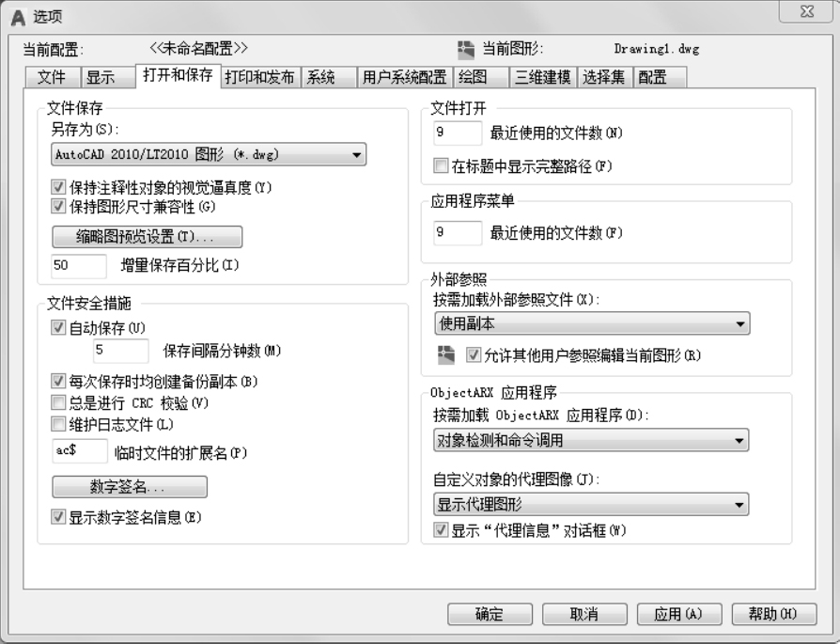
Task: Open the 数字签名 button
Action: (x=130, y=487)
